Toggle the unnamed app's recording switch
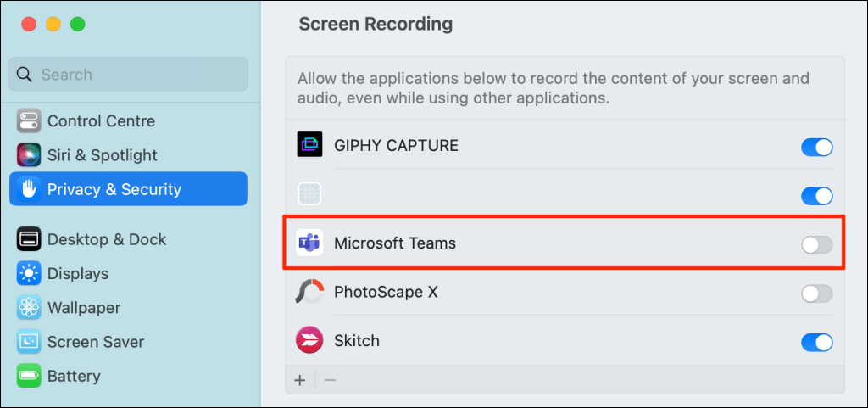The height and width of the screenshot is (408, 868). click(x=816, y=196)
